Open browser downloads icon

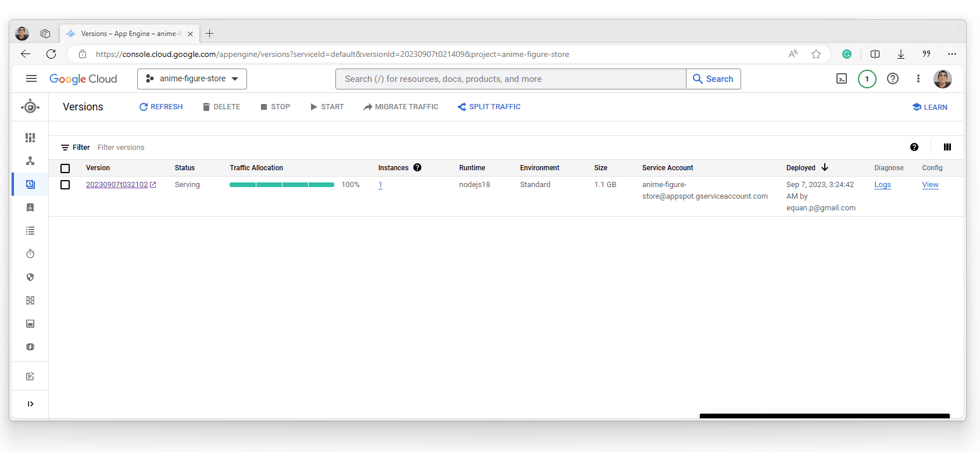tap(900, 54)
